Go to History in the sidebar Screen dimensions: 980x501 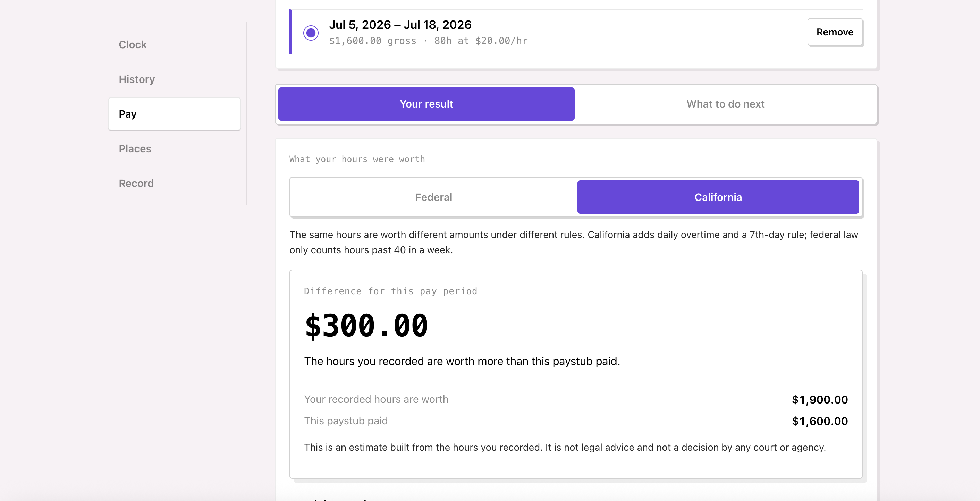point(137,79)
